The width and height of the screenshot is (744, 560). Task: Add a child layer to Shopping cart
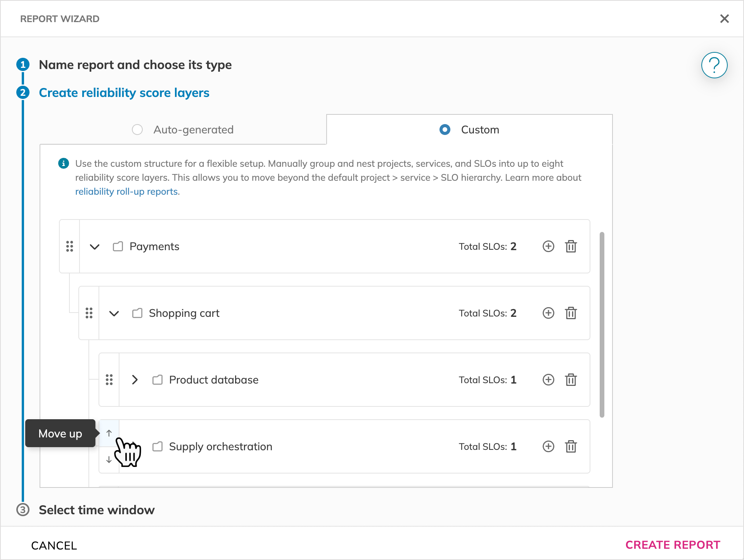pyautogui.click(x=548, y=313)
